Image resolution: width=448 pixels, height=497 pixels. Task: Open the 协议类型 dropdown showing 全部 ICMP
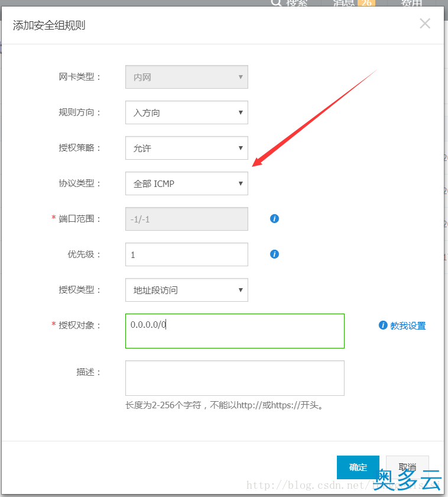click(x=187, y=183)
